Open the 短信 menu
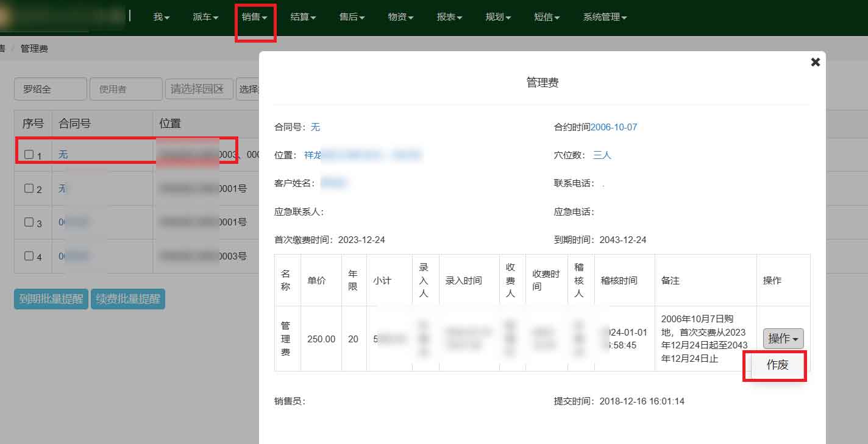 (546, 17)
